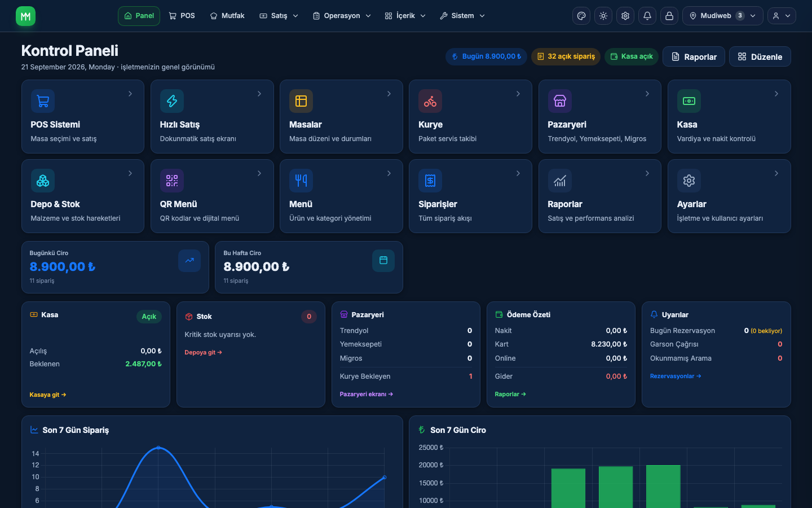This screenshot has height=508, width=812.
Task: Open the POS menu item
Action: (182, 16)
